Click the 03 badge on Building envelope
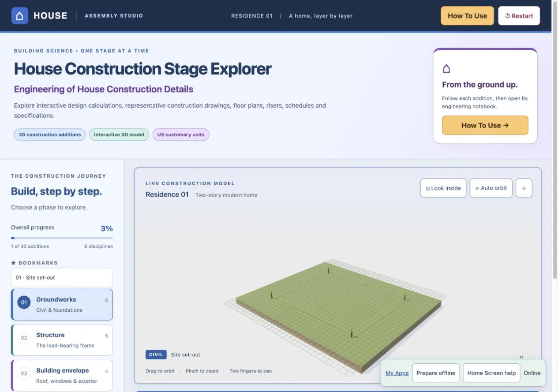Image resolution: width=558 pixels, height=392 pixels. coord(24,373)
